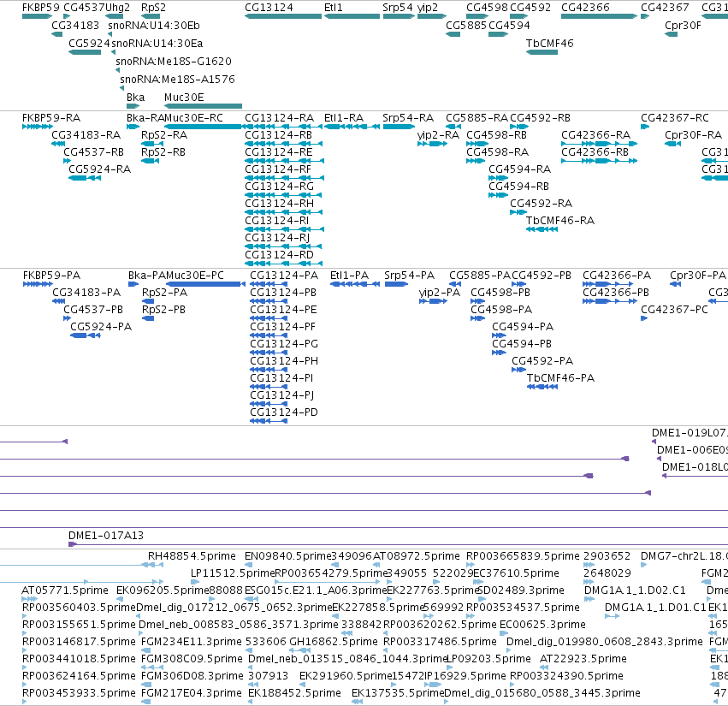Select the Etl1 gene label
Screen dimensions: 728x706
(x=334, y=8)
